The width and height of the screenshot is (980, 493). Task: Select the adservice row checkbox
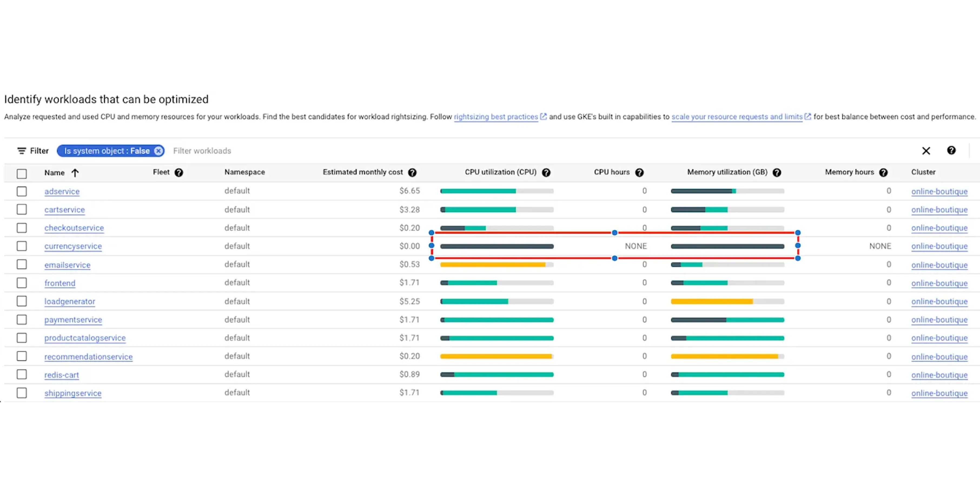click(22, 191)
